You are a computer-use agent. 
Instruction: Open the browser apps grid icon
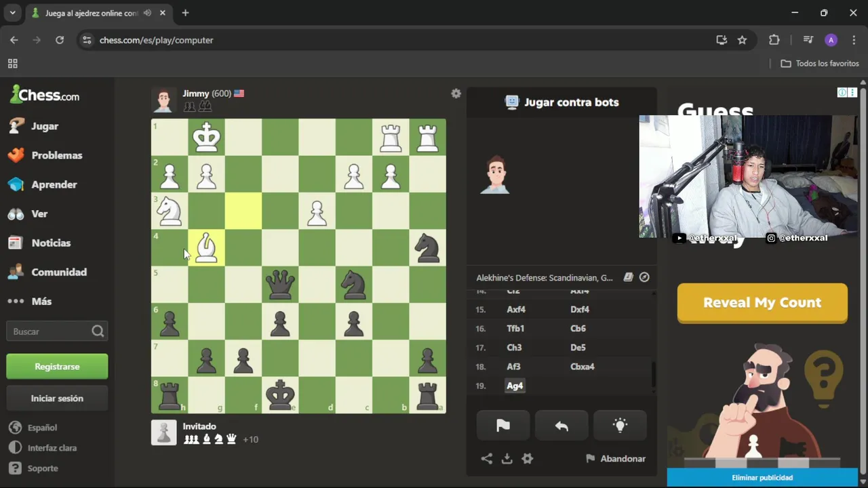click(12, 63)
